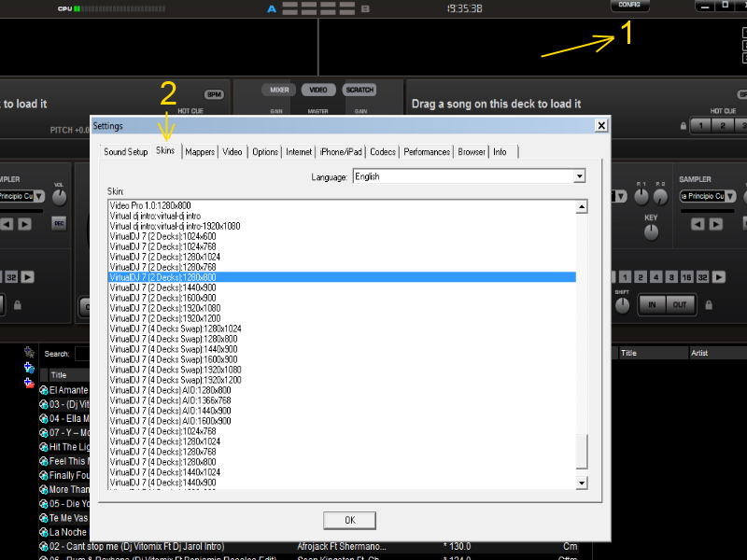Viewport: 747px width, 560px height.
Task: Click right deck loop length increase arrow
Action: pos(718,277)
